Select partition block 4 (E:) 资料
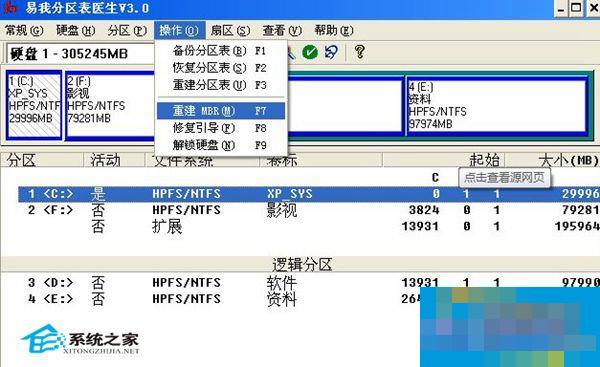 (x=497, y=106)
